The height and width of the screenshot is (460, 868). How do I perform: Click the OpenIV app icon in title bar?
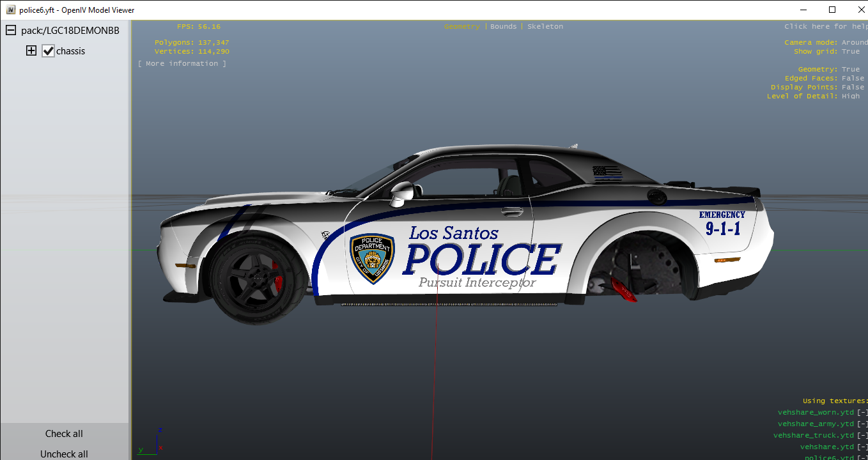(10, 10)
